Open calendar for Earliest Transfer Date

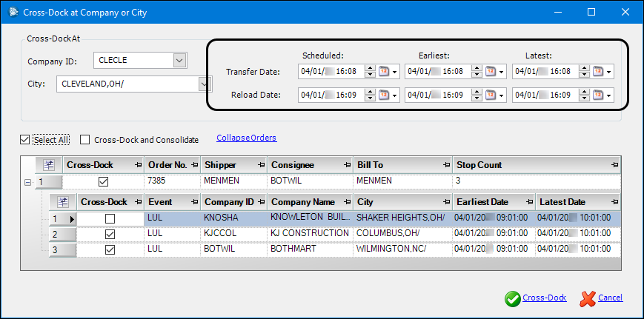pos(491,72)
